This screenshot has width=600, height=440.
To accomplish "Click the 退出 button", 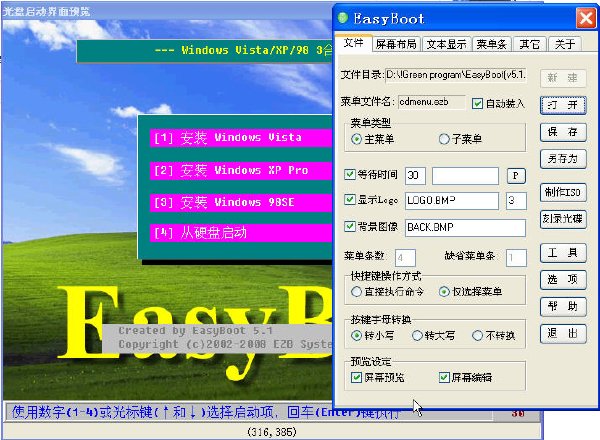I will click(x=563, y=334).
